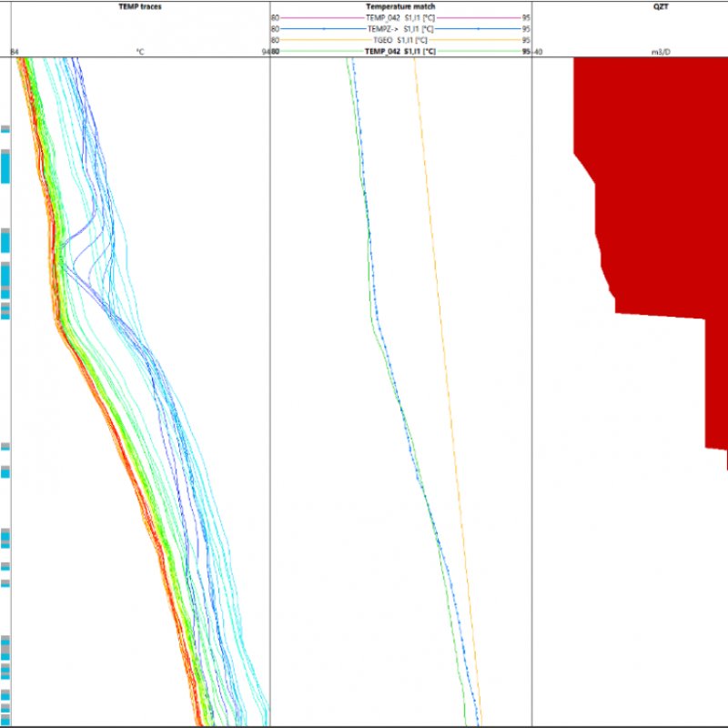The width and height of the screenshot is (728, 728).
Task: Click the 84 scale minimum of TEMP traces
Action: click(x=15, y=52)
